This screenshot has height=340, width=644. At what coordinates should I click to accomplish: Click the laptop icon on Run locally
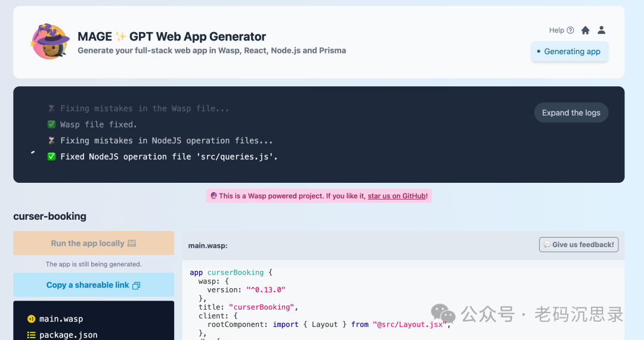[x=132, y=244]
